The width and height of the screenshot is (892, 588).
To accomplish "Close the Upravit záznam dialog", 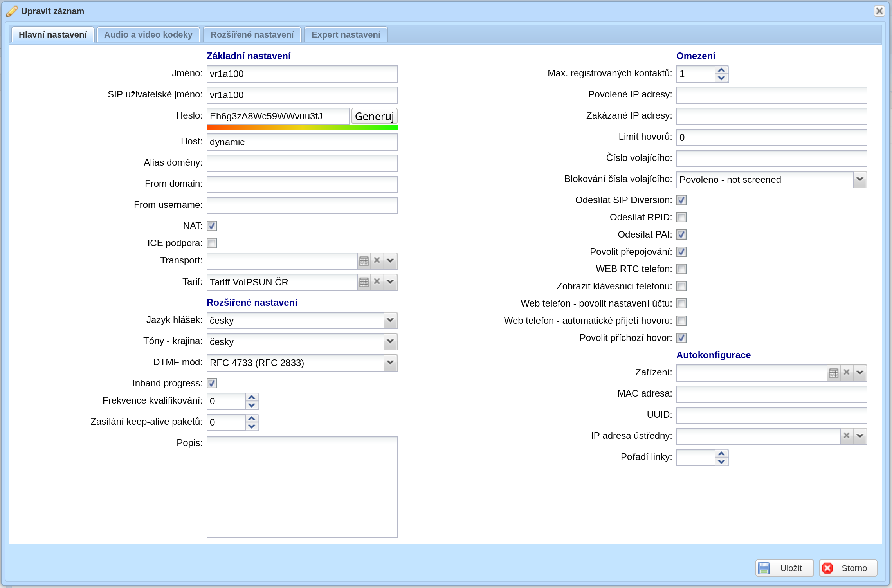I will [879, 11].
